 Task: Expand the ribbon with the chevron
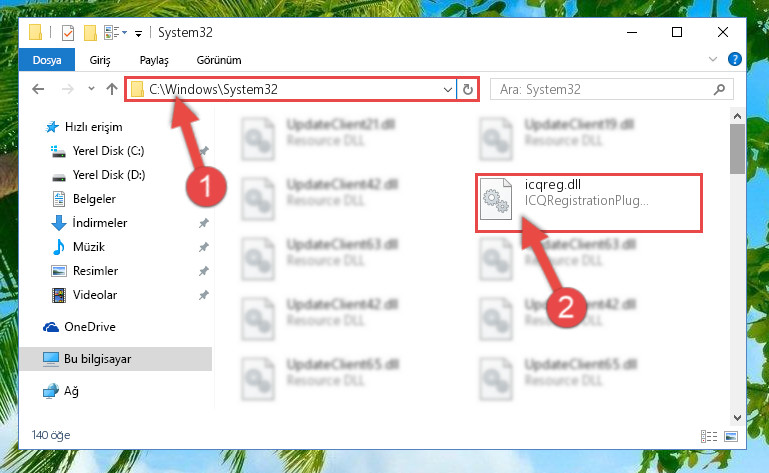point(713,59)
